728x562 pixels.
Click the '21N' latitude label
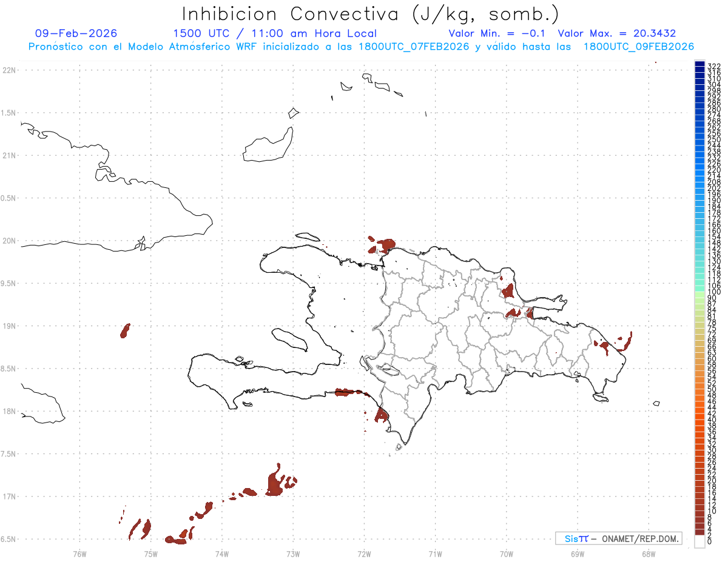click(x=9, y=156)
